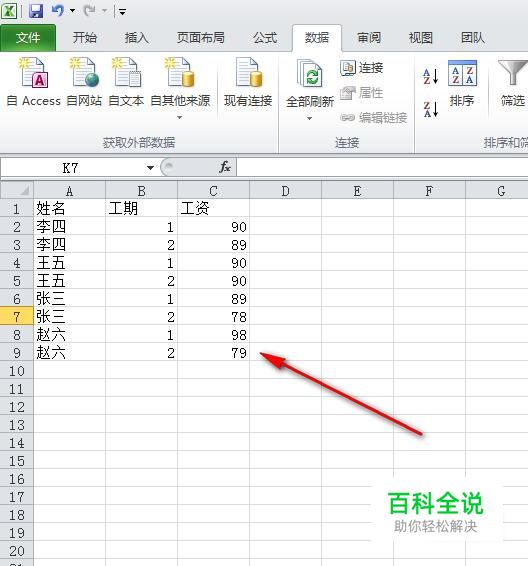
Task: Select cell A4 with 王五
Action: [70, 262]
